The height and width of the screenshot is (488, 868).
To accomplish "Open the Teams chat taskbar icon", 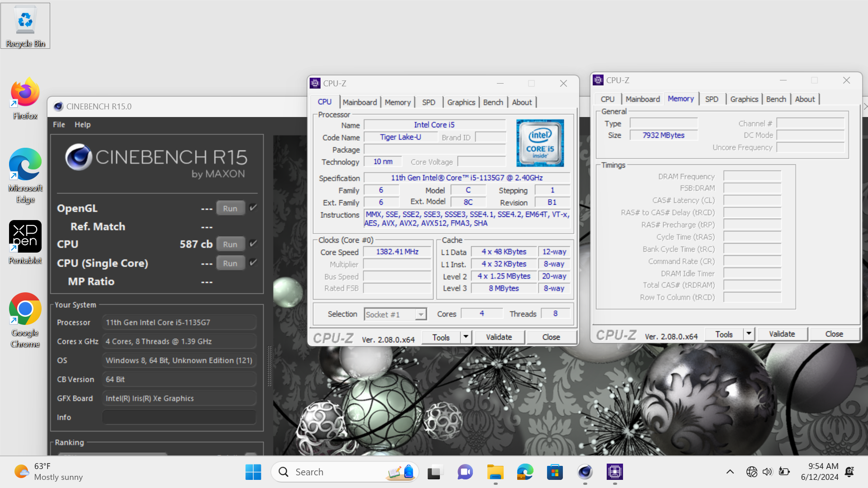I will coord(465,472).
